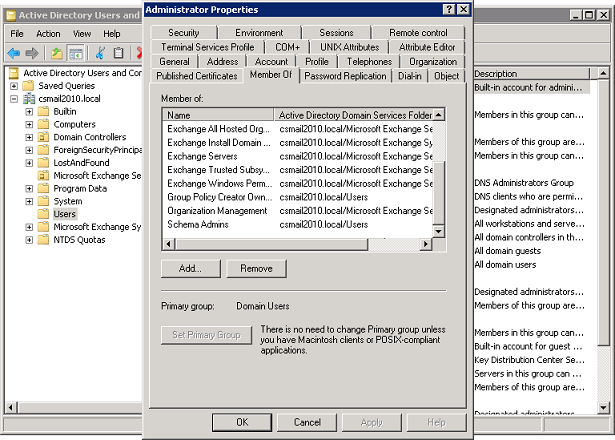Click the Copy clipboard toolbar icon
The width and height of the screenshot is (615, 440).
coord(119,53)
